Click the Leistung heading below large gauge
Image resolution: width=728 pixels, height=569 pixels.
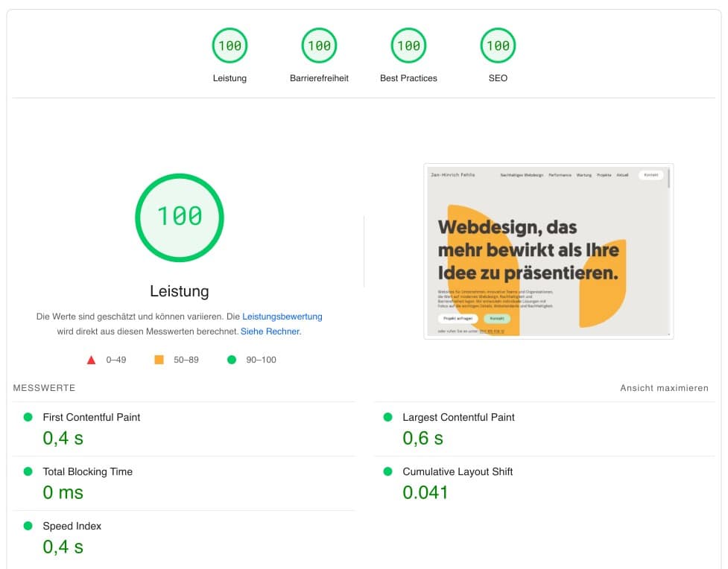180,291
